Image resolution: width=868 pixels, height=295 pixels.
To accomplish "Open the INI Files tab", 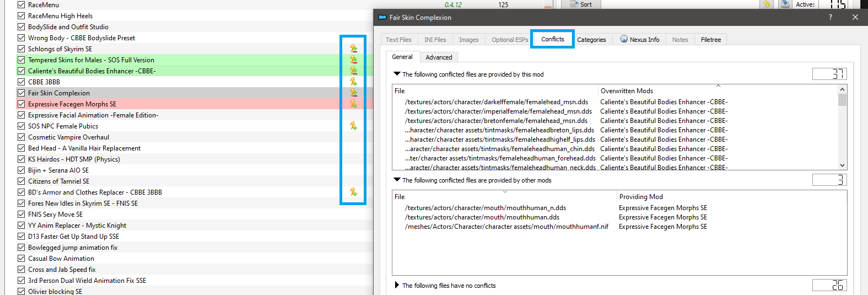I will [x=435, y=40].
